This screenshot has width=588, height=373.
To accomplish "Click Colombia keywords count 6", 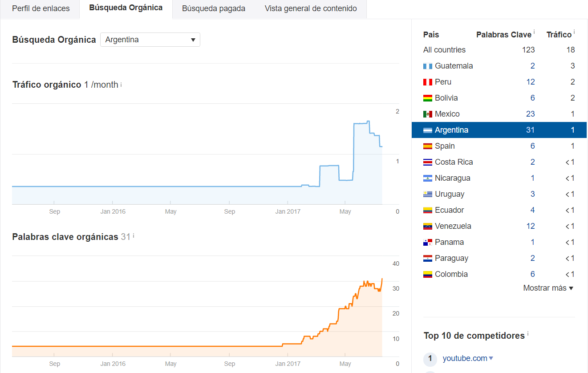I will pyautogui.click(x=532, y=274).
